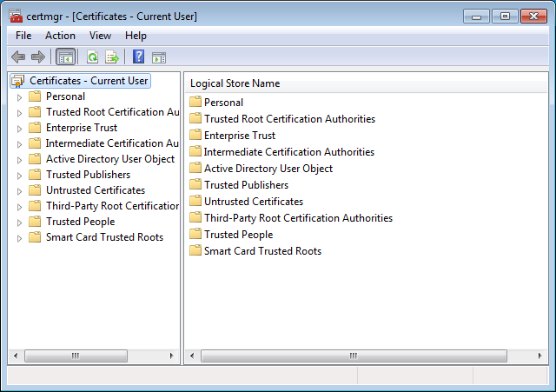The width and height of the screenshot is (556, 392).
Task: Click the Refresh toolbar icon
Action: pyautogui.click(x=92, y=57)
